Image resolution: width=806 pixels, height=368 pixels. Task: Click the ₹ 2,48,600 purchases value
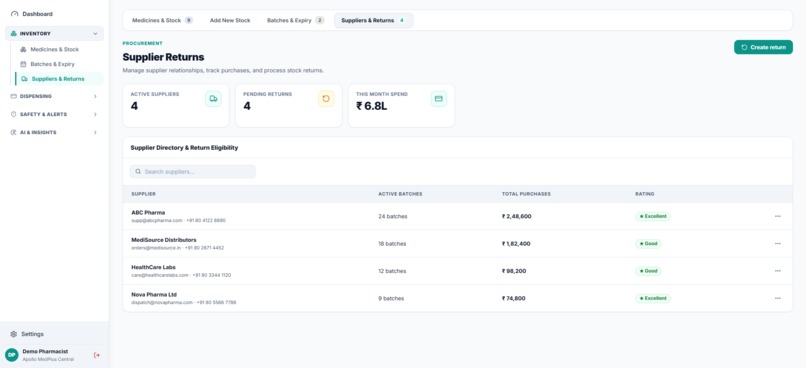tap(517, 216)
